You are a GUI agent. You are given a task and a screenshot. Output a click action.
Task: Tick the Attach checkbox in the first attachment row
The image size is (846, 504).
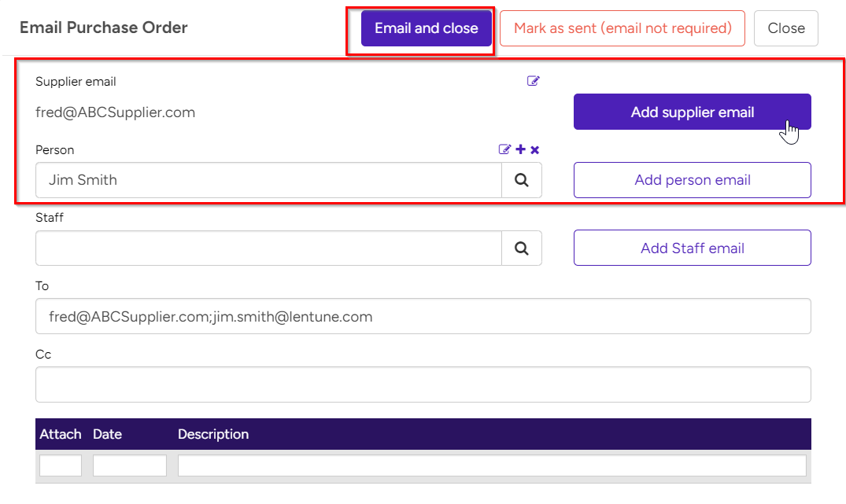coord(60,465)
